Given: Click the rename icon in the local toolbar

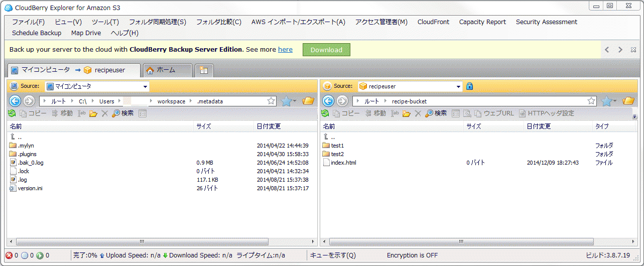Looking at the screenshot, I should click(82, 113).
